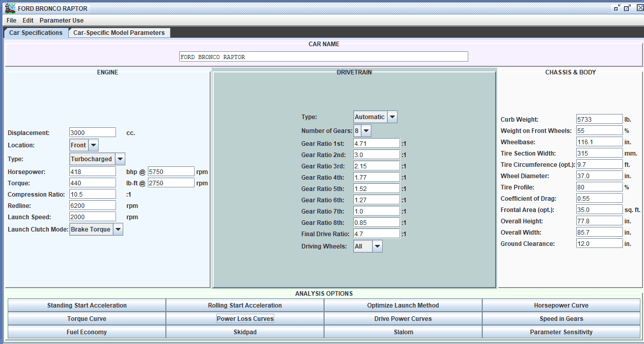Click the Car Name text field
The width and height of the screenshot is (644, 344).
(x=324, y=56)
